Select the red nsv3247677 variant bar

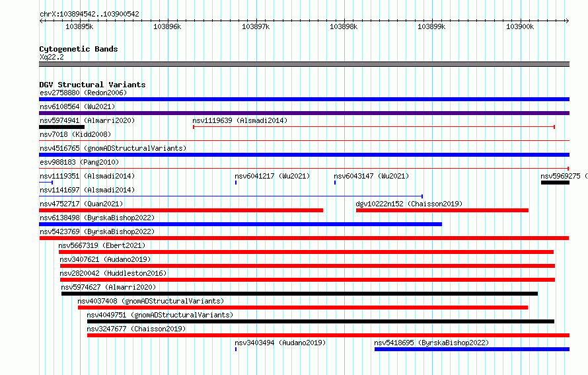(328, 335)
